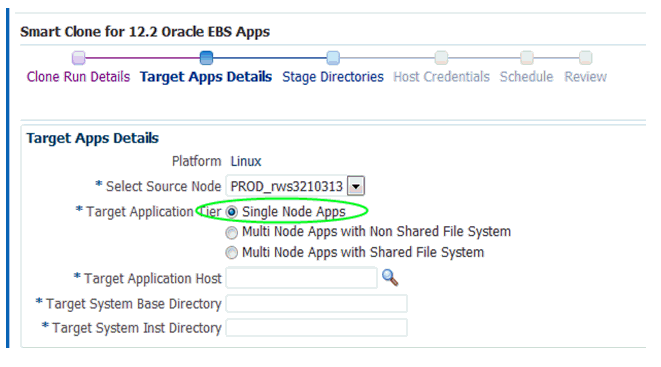Select the Single Node Apps radio button
Image resolution: width=661 pixels, height=367 pixels.
click(x=231, y=212)
